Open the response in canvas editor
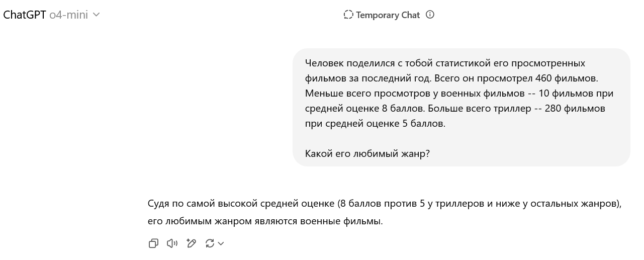This screenshot has height=260, width=644. pyautogui.click(x=191, y=243)
